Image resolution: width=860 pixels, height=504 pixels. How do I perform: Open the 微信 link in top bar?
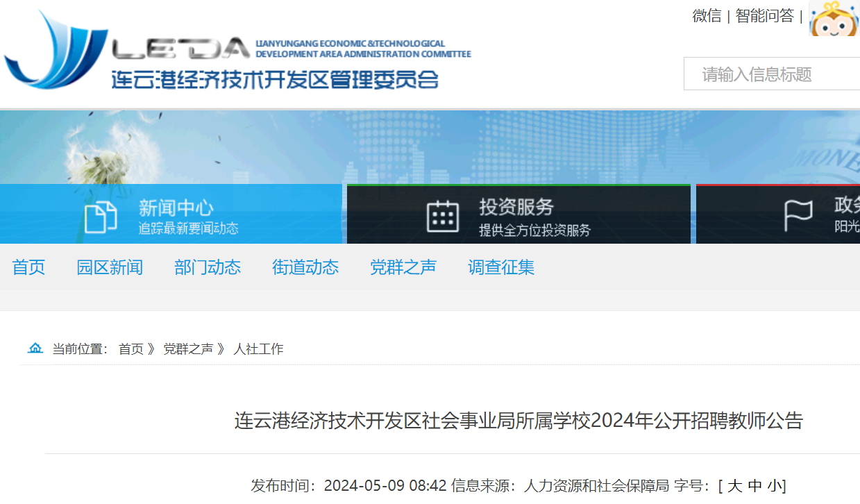point(707,16)
